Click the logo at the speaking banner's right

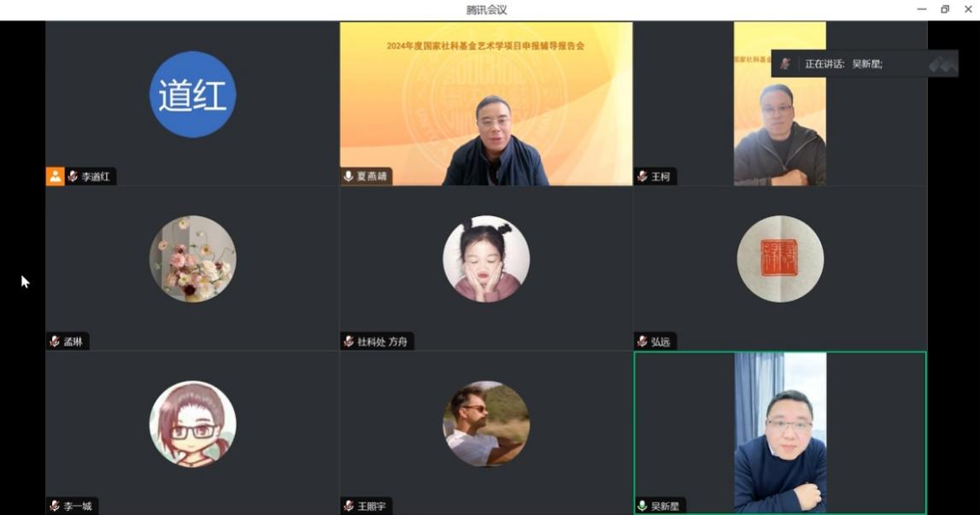click(942, 64)
